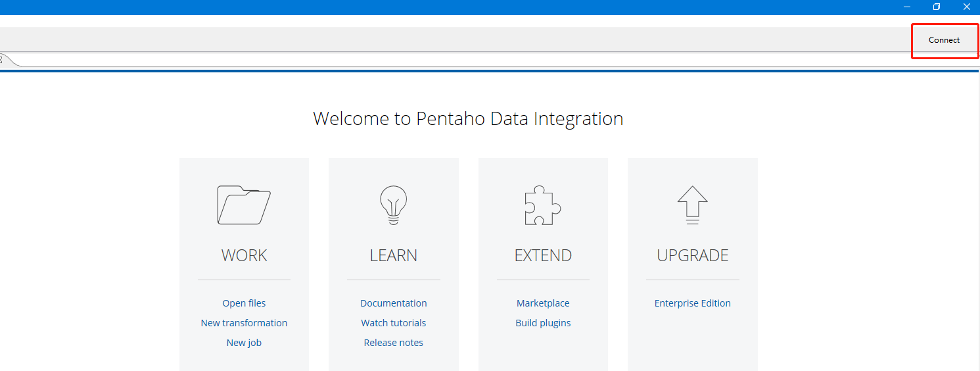This screenshot has height=371, width=980.
Task: Click the WORK heading
Action: [x=244, y=255]
